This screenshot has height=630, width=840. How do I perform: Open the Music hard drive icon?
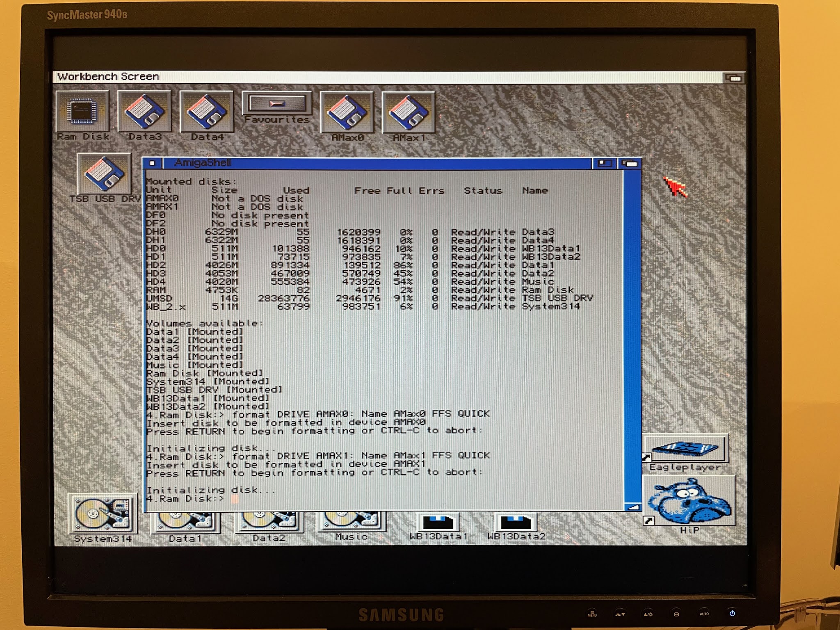pos(351,521)
